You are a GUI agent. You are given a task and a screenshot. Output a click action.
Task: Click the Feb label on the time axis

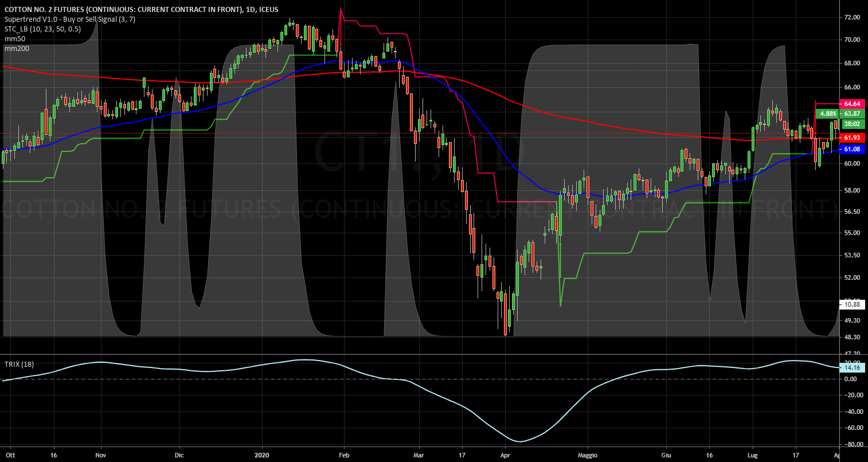click(x=344, y=456)
